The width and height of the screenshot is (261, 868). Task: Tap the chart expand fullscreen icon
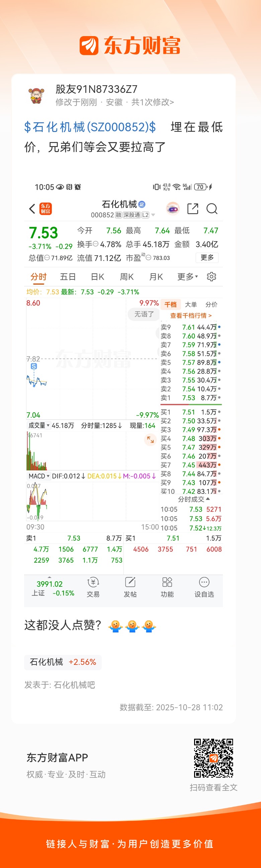coord(150,440)
